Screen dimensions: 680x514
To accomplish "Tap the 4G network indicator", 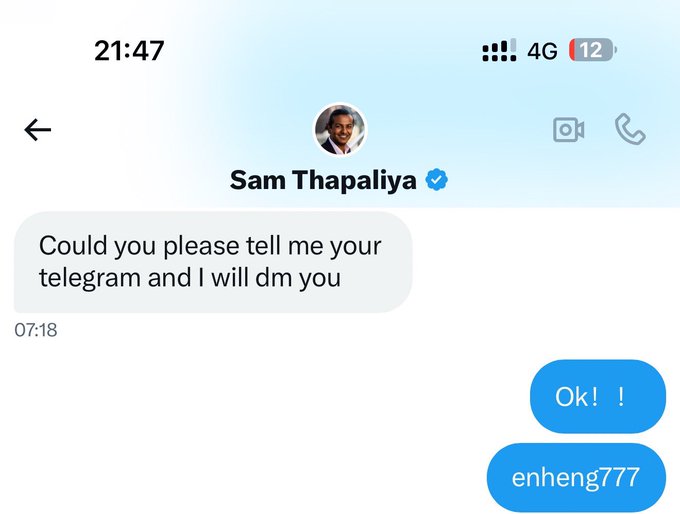I will pos(541,50).
